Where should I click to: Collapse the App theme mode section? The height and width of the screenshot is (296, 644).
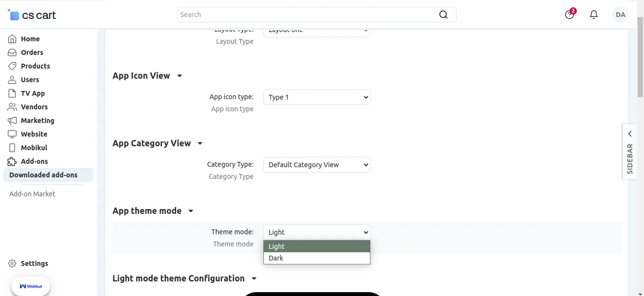pos(191,211)
